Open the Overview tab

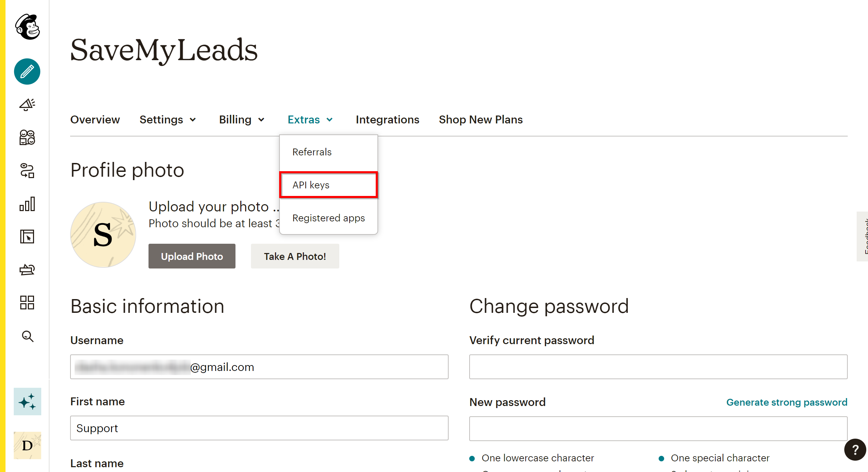point(95,120)
